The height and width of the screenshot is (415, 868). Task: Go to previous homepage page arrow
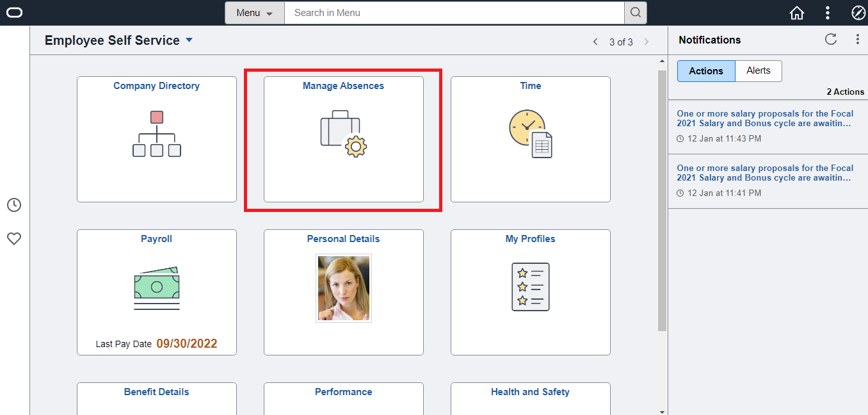pyautogui.click(x=595, y=42)
